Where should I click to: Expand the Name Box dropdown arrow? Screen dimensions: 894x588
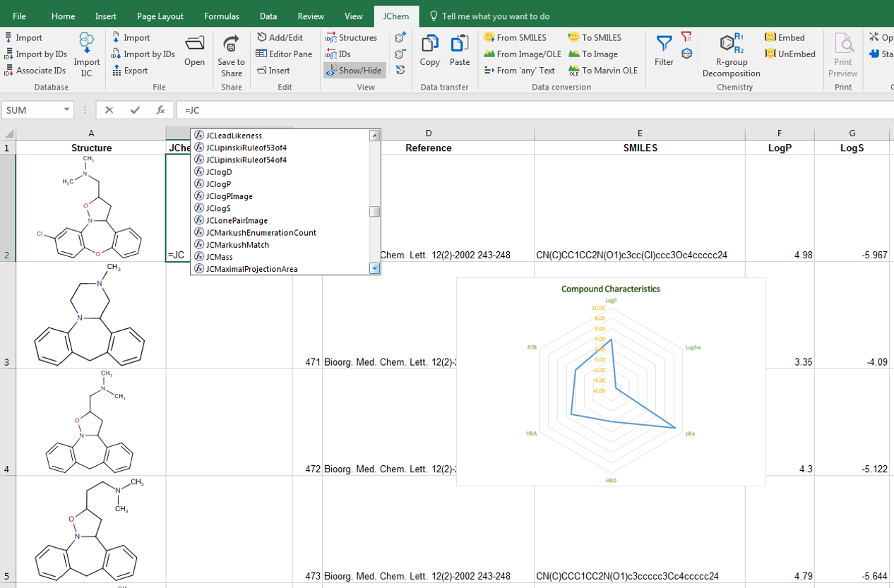(67, 110)
